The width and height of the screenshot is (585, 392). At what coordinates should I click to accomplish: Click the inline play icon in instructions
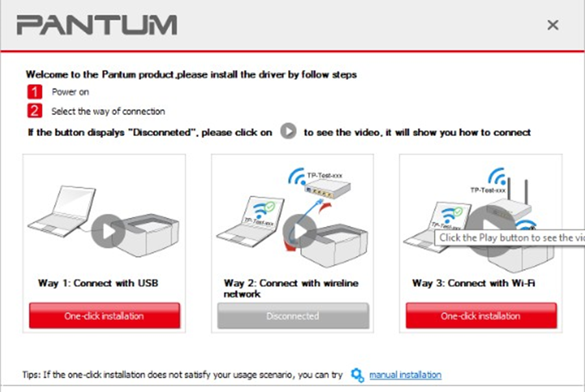pyautogui.click(x=288, y=131)
